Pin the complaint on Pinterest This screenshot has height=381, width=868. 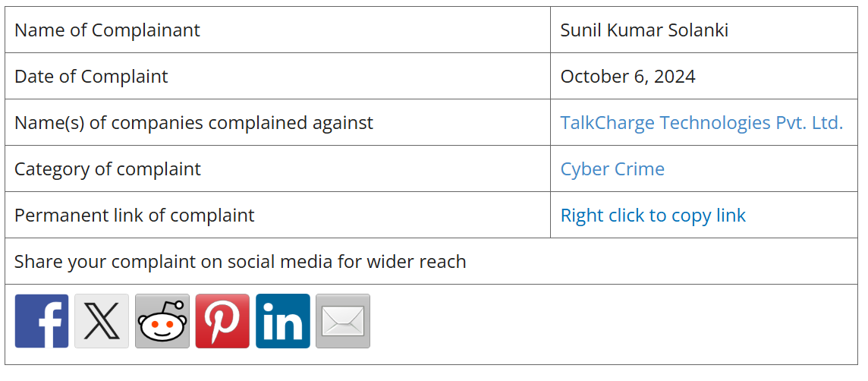tap(222, 321)
